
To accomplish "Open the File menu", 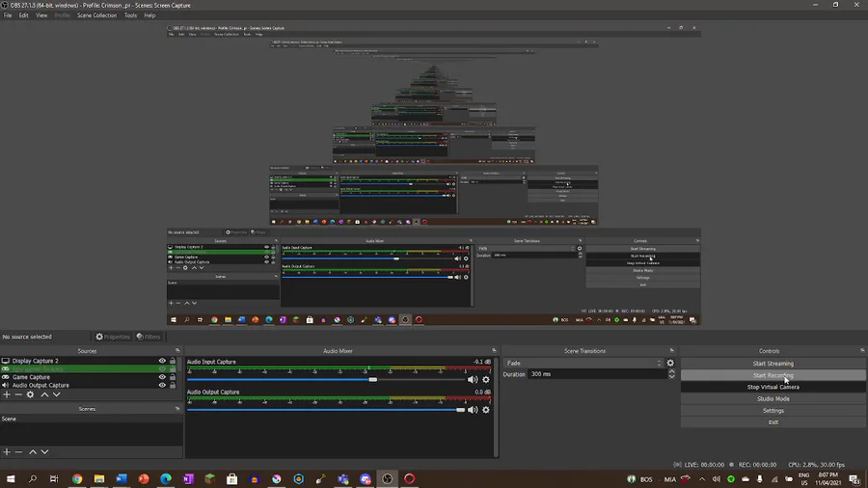I will click(x=8, y=15).
